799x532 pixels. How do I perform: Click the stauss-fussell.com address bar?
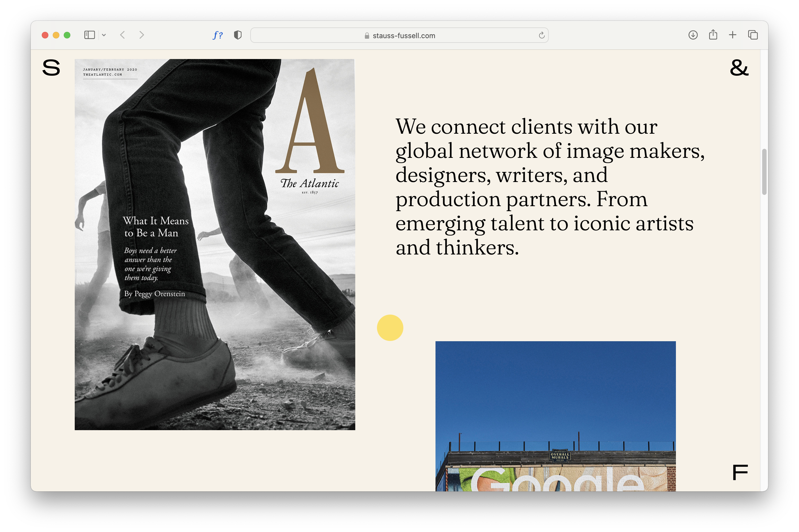[399, 35]
